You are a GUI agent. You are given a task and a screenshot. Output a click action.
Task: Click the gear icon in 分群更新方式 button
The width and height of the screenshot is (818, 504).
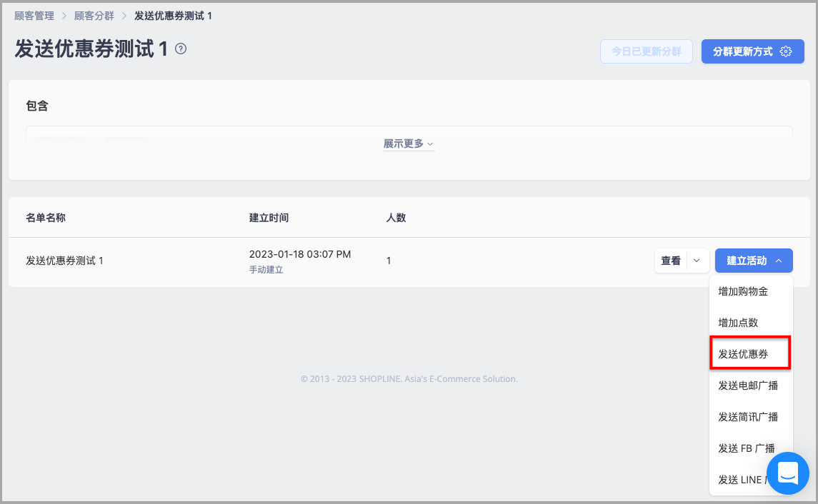(786, 51)
